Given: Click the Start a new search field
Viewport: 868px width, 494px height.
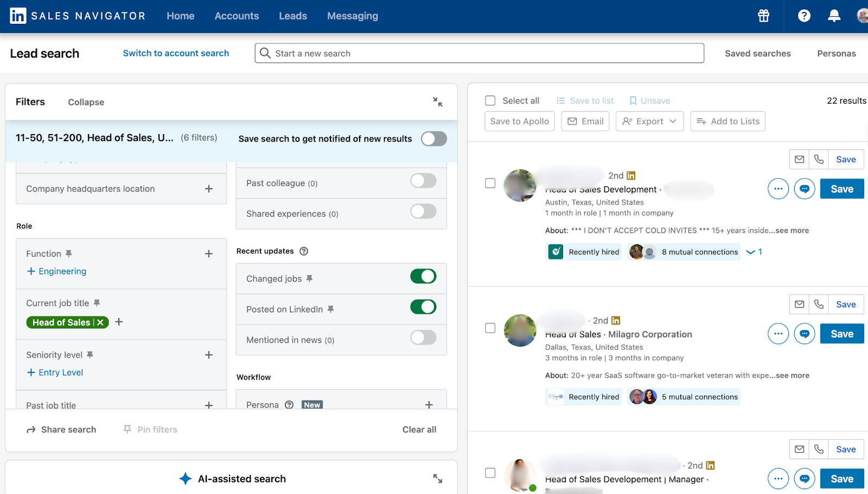Looking at the screenshot, I should pos(480,53).
